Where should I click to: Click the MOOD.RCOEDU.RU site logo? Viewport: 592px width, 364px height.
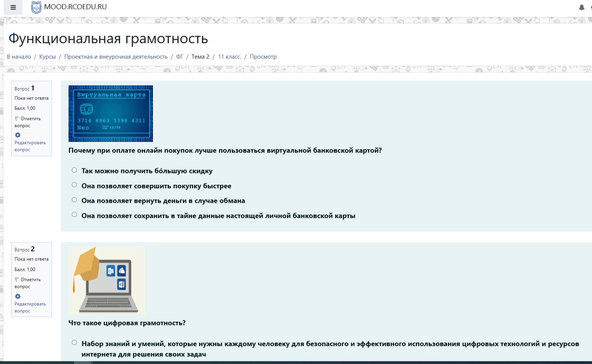click(36, 7)
